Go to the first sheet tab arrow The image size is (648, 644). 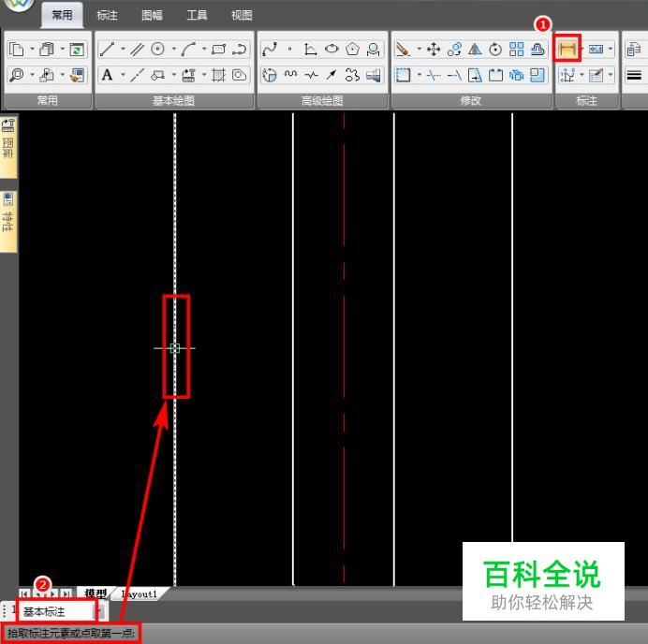point(24,594)
